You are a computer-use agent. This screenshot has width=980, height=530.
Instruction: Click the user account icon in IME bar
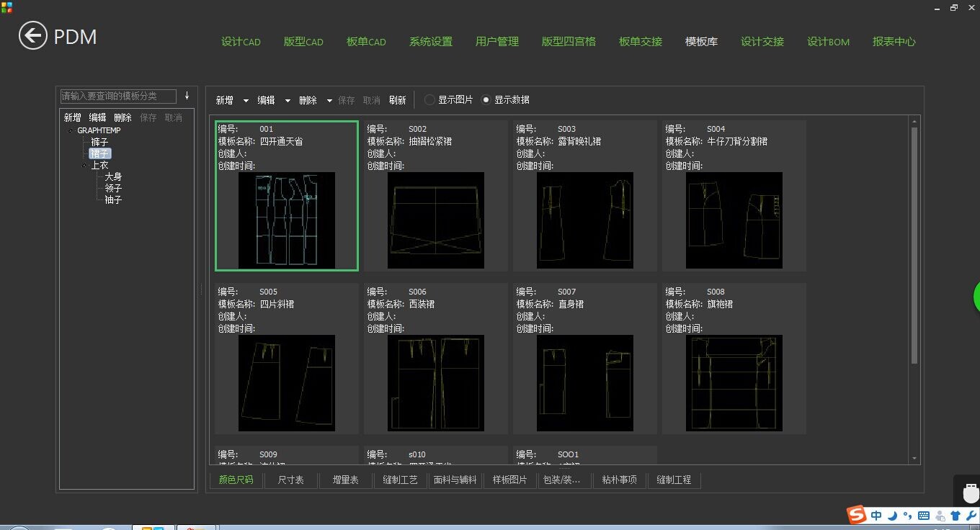pos(940,516)
